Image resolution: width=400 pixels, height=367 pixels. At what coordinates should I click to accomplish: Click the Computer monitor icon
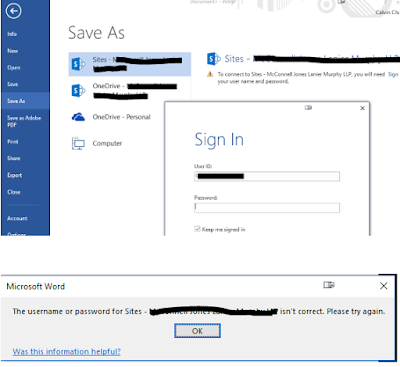click(x=78, y=143)
